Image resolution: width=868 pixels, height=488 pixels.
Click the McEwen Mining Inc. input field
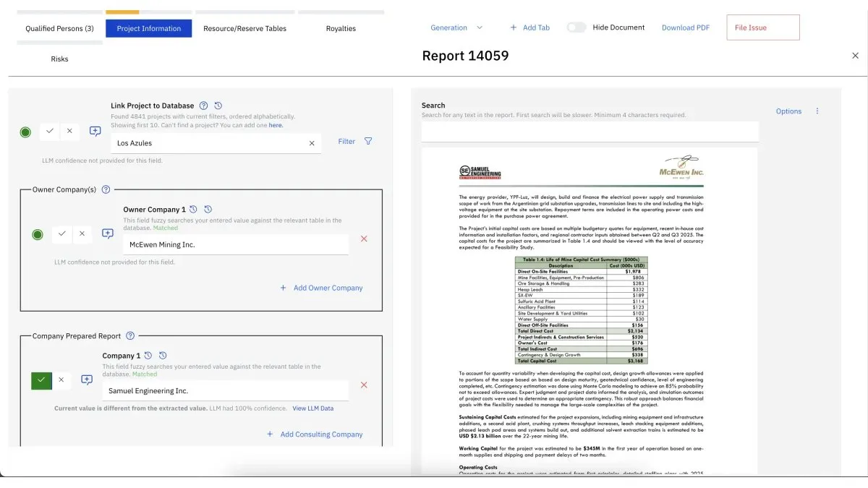[x=236, y=245]
